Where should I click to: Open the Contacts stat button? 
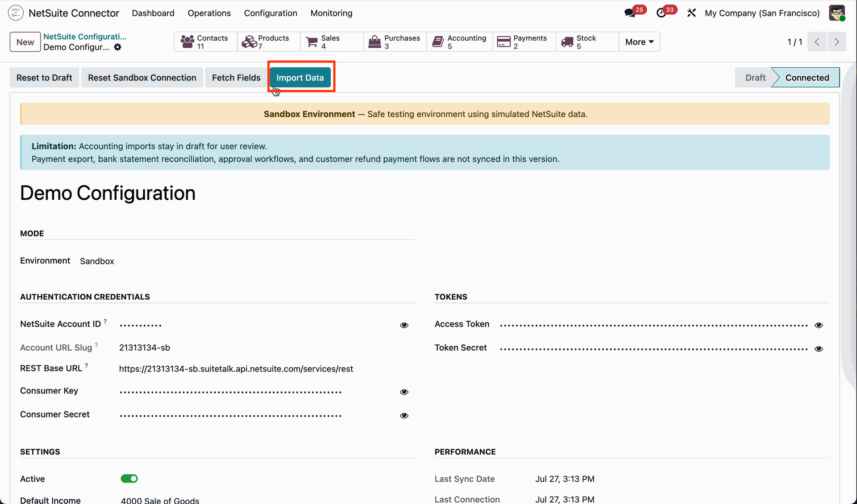click(205, 42)
